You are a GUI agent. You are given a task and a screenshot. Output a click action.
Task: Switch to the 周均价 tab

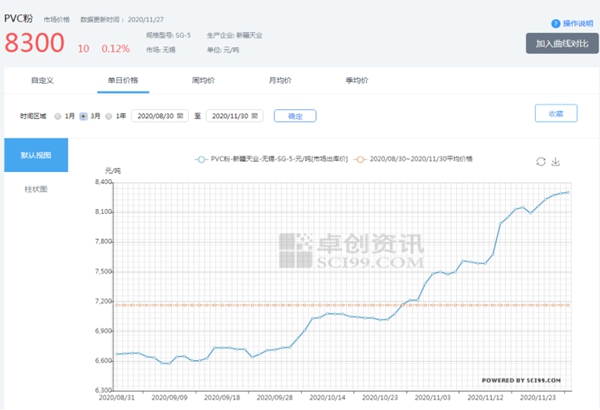tap(203, 80)
